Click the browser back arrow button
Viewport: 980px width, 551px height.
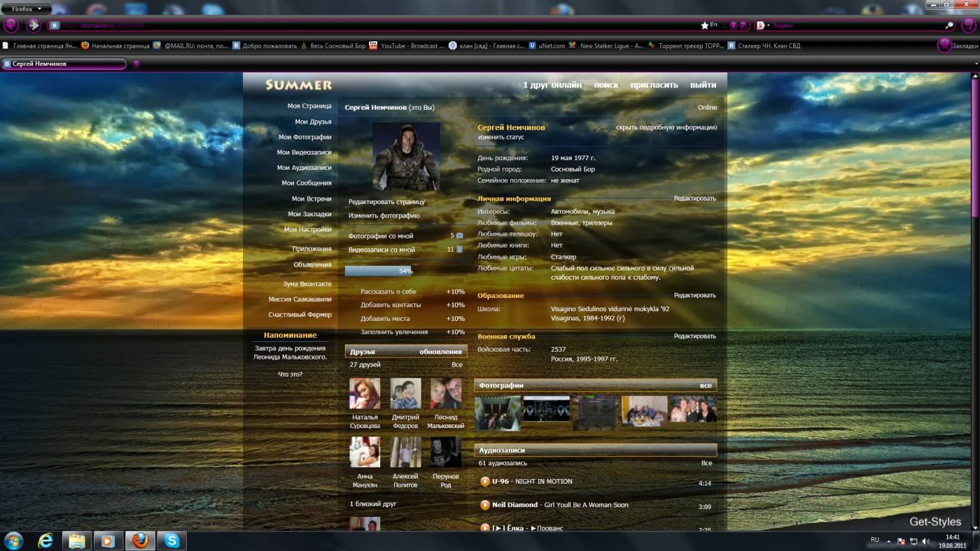(x=11, y=25)
